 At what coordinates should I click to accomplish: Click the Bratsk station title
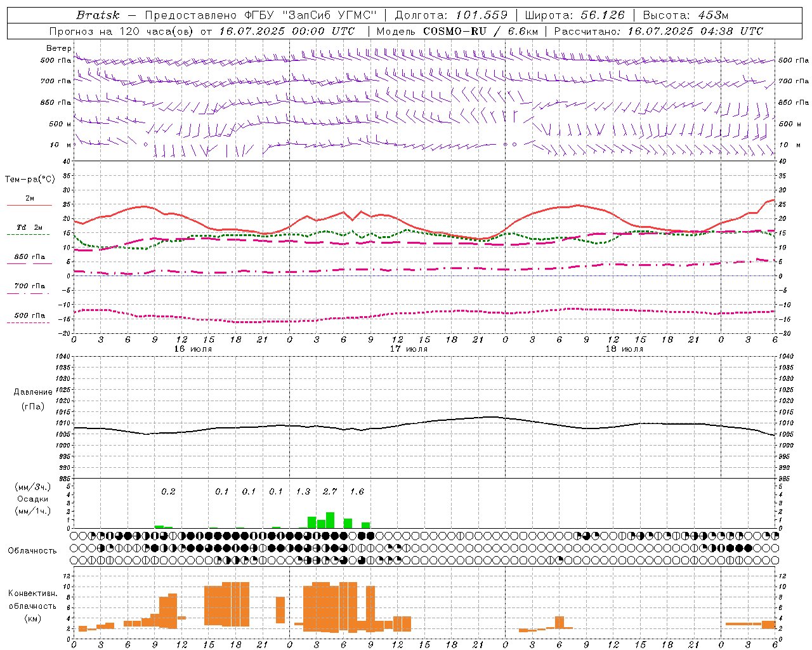point(98,15)
